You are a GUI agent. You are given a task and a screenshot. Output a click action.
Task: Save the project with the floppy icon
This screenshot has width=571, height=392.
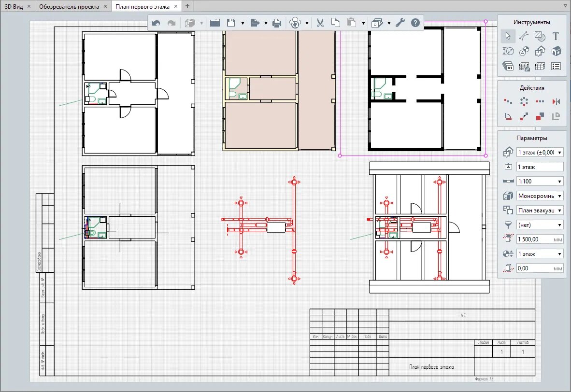[x=231, y=23]
